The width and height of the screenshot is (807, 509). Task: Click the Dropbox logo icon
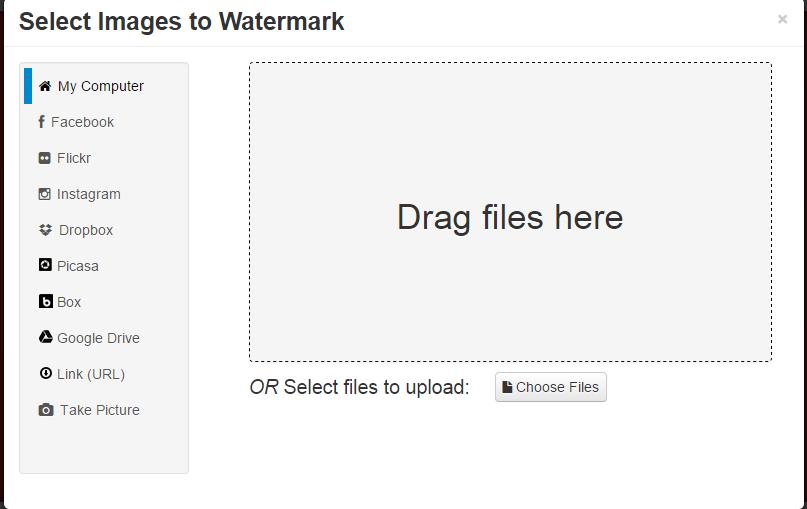(46, 230)
